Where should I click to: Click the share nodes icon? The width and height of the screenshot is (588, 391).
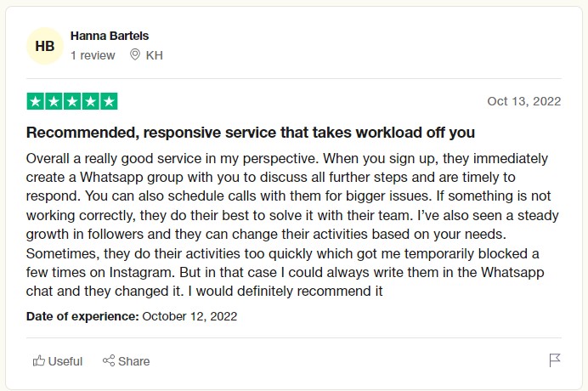click(x=109, y=360)
